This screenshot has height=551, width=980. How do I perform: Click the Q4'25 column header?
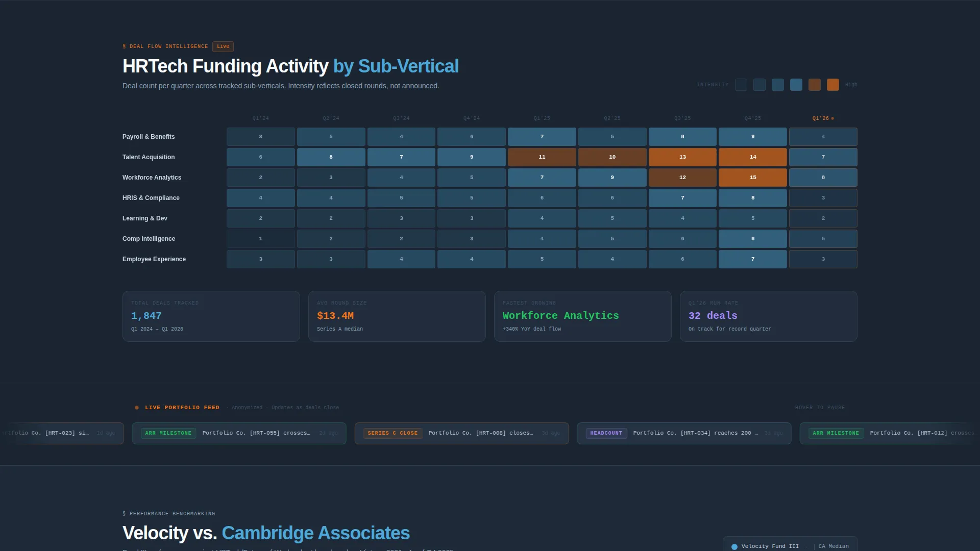pyautogui.click(x=753, y=118)
